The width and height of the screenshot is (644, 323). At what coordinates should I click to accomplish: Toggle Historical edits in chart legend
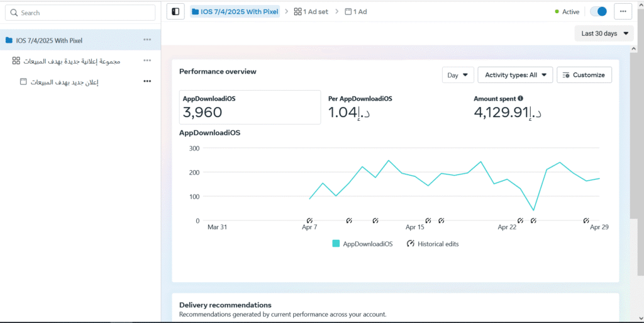[x=433, y=244]
